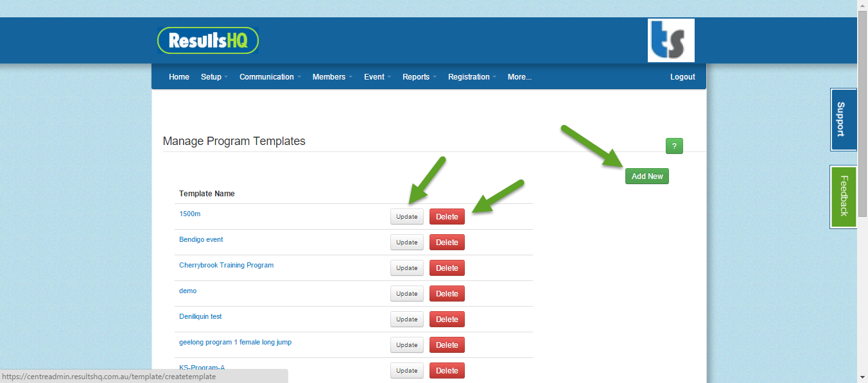Screen dimensions: 868x383
Task: Update the 1500m template
Action: click(406, 216)
